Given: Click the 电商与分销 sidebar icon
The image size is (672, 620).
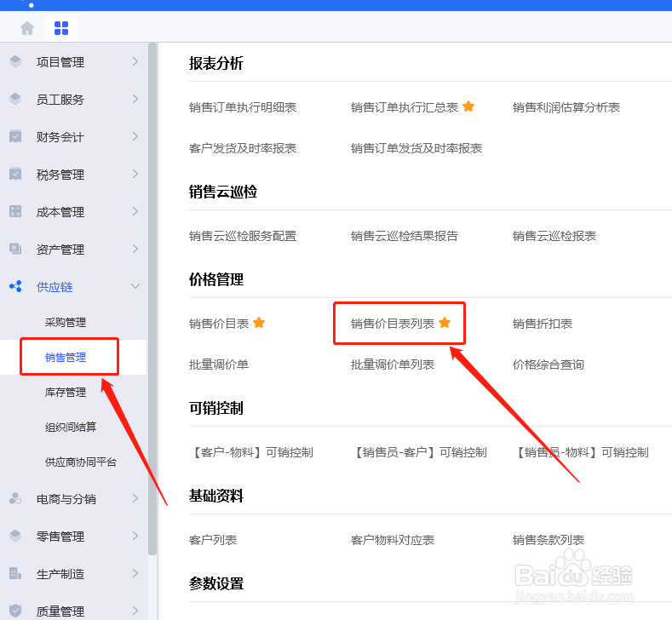Looking at the screenshot, I should (x=15, y=499).
